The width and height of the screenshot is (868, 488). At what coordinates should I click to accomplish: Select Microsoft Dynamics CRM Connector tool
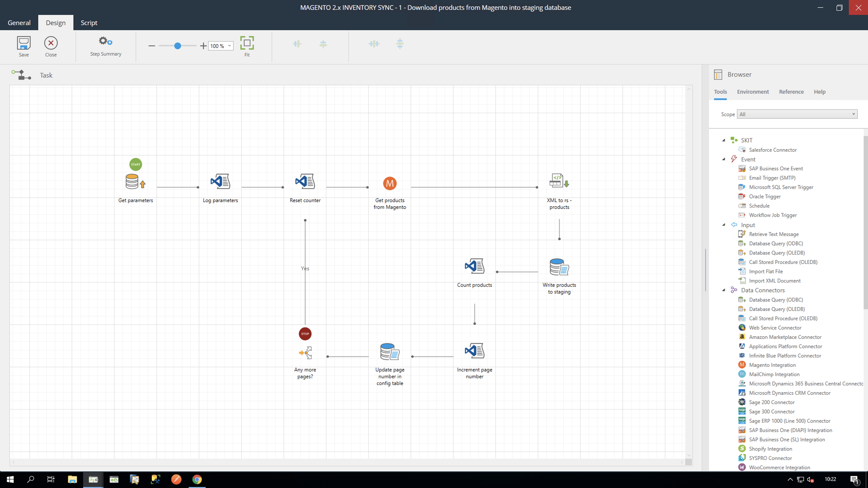790,393
